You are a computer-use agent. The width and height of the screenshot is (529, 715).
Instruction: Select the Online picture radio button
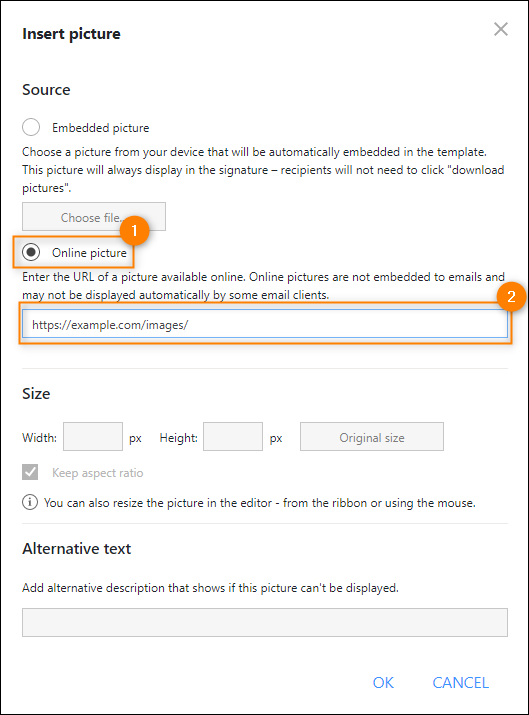click(x=31, y=252)
